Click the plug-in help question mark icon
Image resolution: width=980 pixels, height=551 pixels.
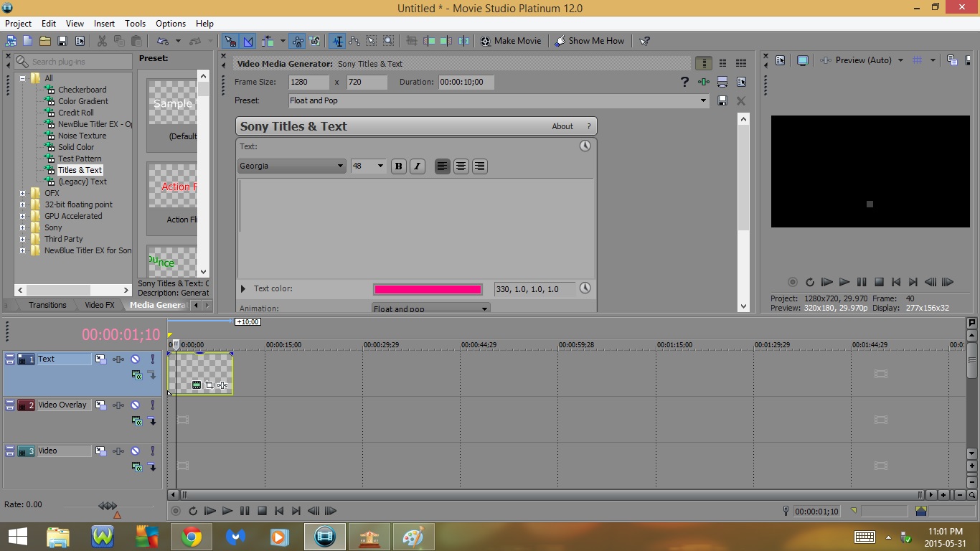[x=685, y=83]
